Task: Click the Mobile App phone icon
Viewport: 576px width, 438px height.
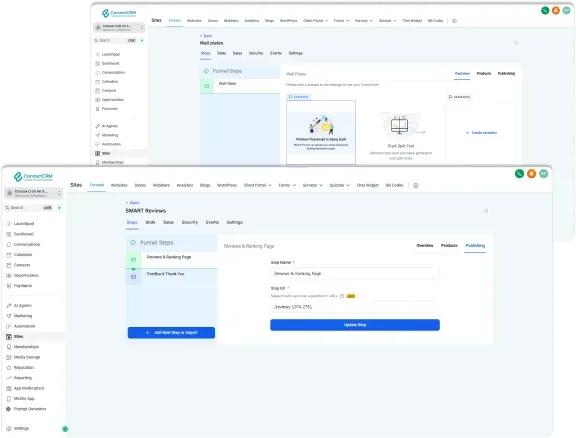Action: pyautogui.click(x=9, y=398)
